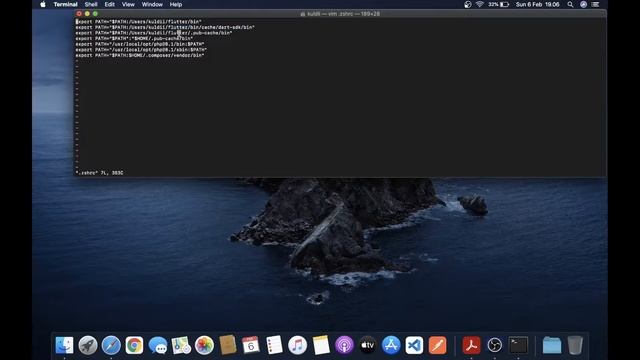Open Finder from the Dock
This screenshot has width=640, height=360.
(64, 345)
